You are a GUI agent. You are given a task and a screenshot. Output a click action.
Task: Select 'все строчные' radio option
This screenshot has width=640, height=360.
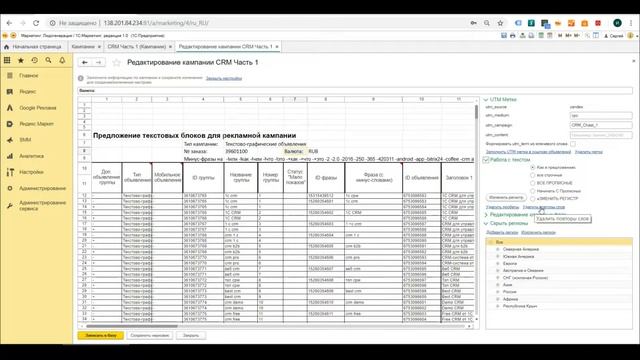click(x=533, y=175)
